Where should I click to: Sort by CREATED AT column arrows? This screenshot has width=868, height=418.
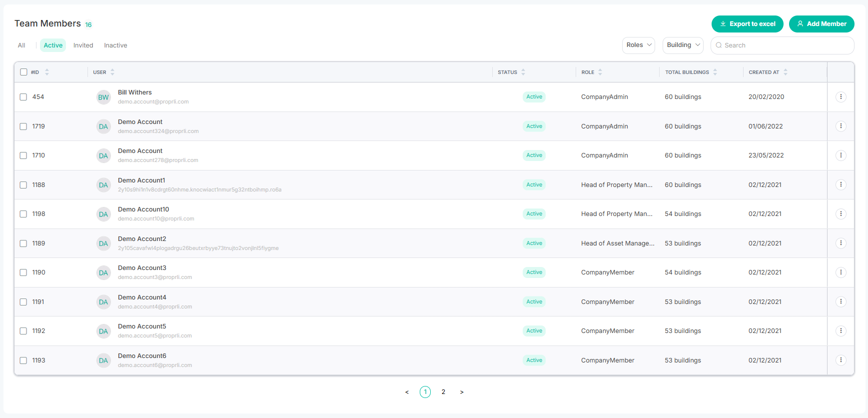tap(786, 72)
